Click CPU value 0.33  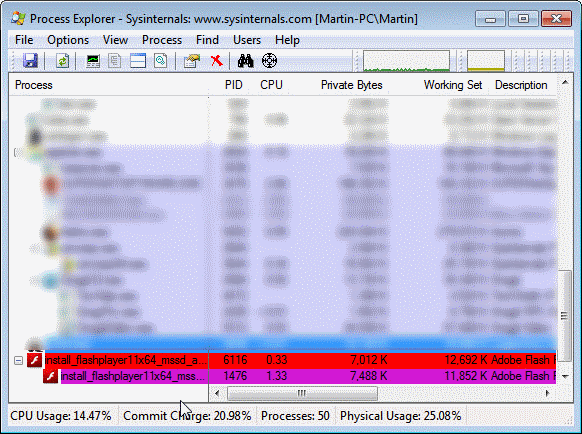click(x=277, y=360)
